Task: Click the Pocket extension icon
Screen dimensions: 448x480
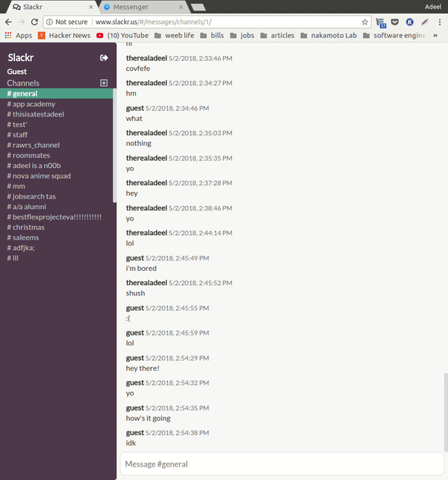Action: [395, 22]
